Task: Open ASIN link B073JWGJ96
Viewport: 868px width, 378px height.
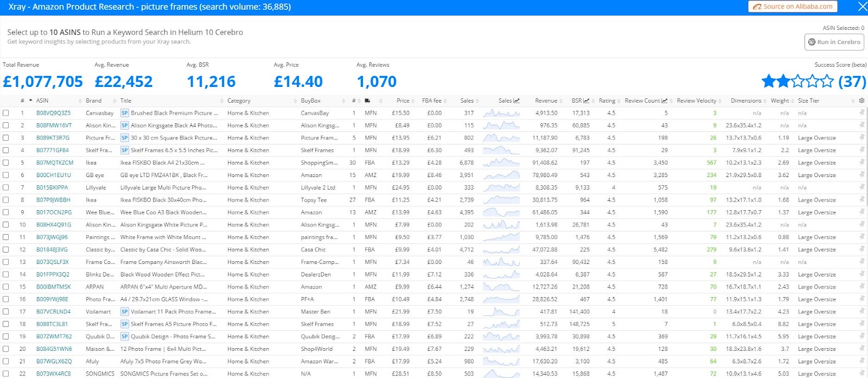Action: [52, 237]
